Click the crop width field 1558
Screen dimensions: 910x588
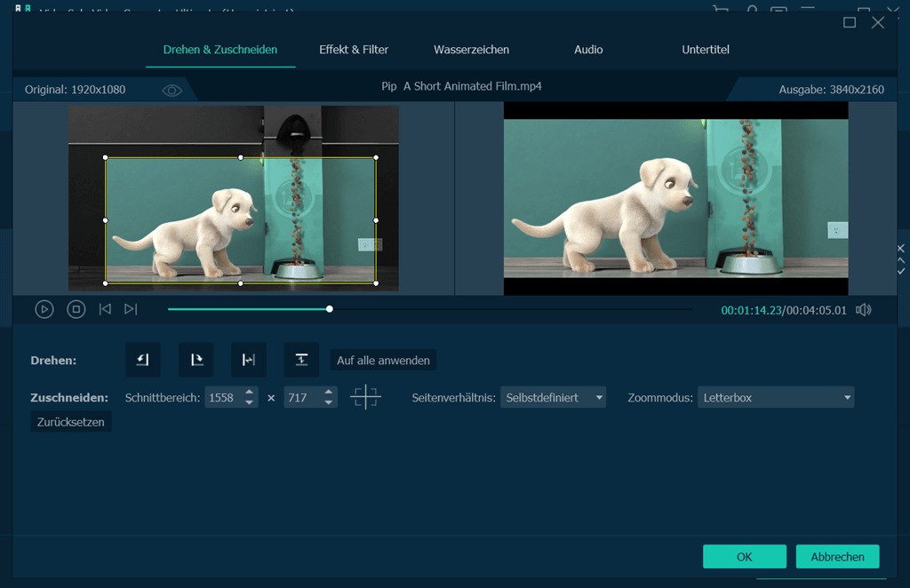[223, 398]
